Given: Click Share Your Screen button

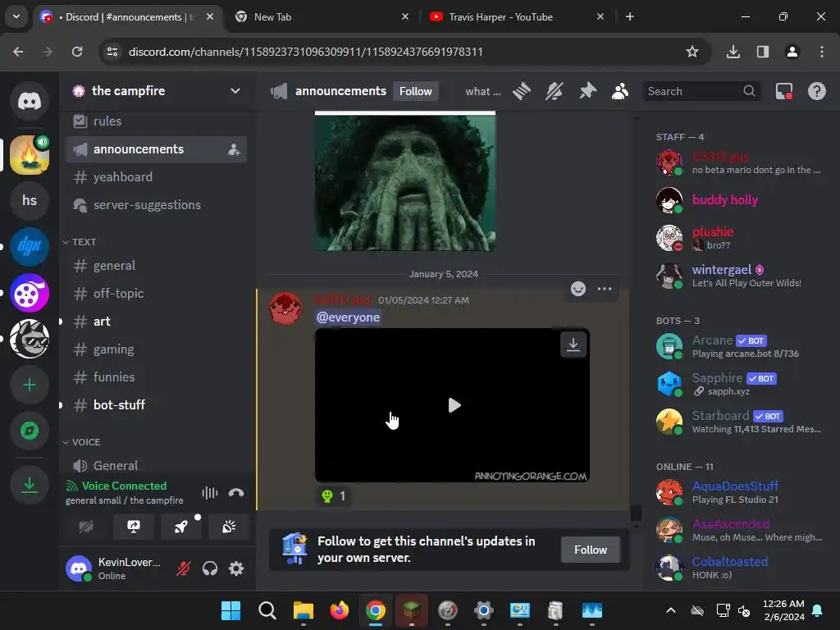Looking at the screenshot, I should (x=134, y=527).
